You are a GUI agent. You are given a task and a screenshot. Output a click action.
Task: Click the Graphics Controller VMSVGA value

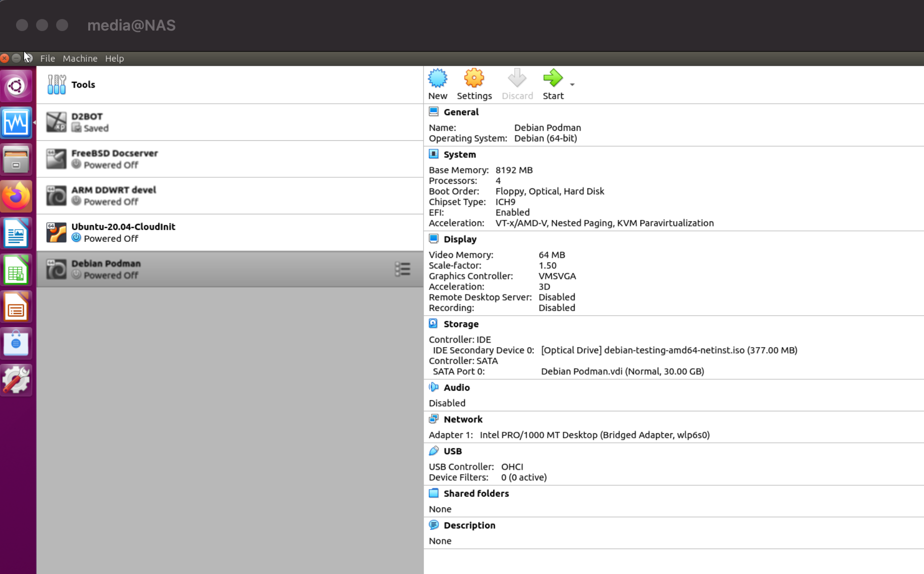click(557, 276)
